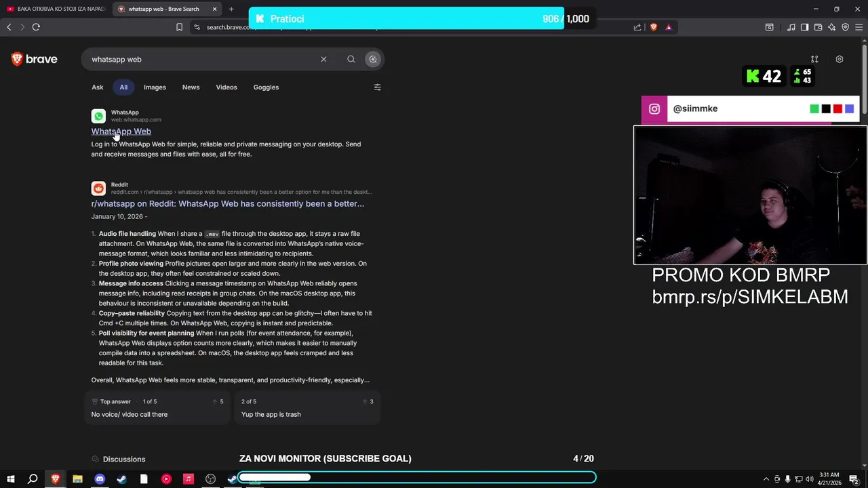868x488 pixels.
Task: Select the All results tab
Action: tap(123, 87)
